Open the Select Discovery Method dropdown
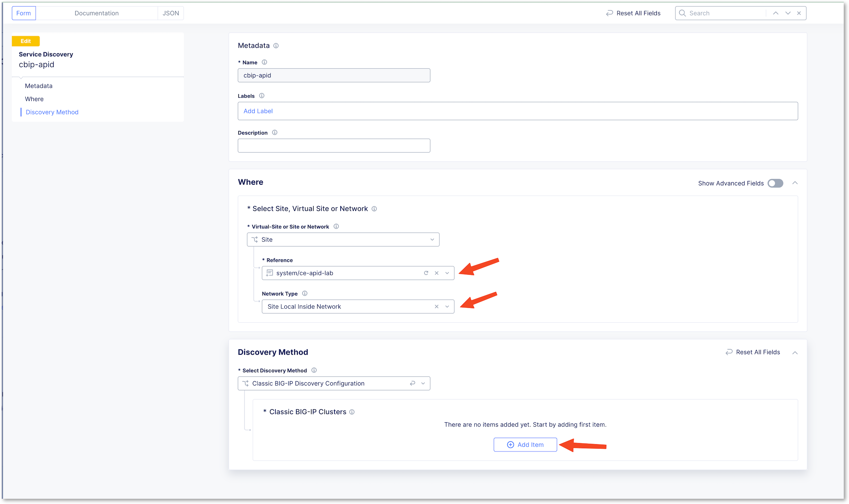 pos(334,383)
